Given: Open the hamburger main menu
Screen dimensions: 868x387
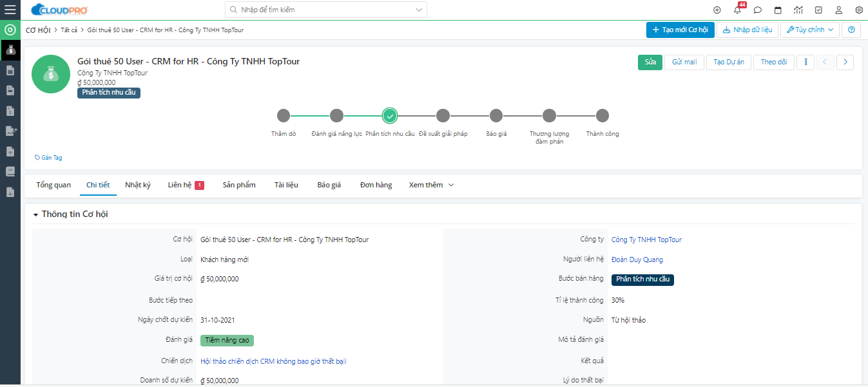Looking at the screenshot, I should coord(10,10).
